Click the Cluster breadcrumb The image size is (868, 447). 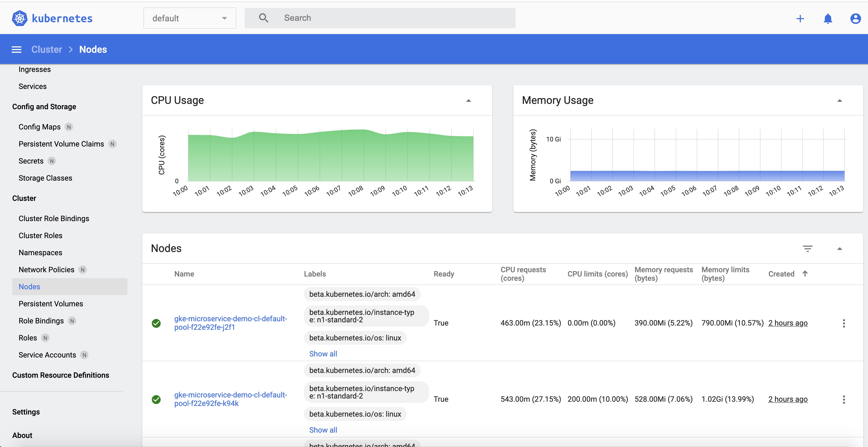point(46,50)
